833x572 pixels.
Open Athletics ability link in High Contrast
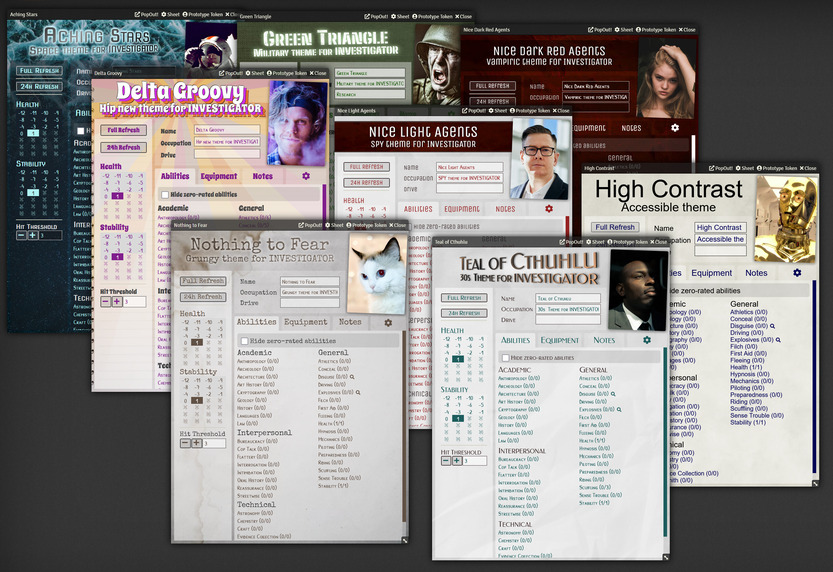click(x=749, y=312)
